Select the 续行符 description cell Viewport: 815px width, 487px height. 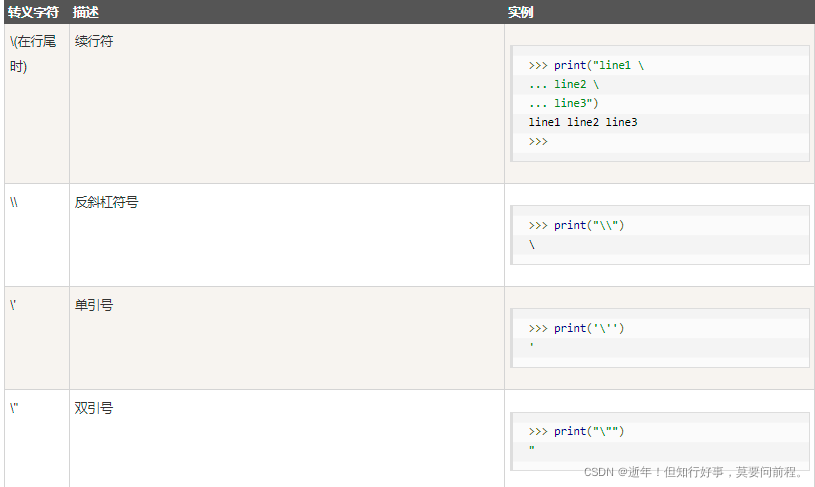(x=287, y=103)
